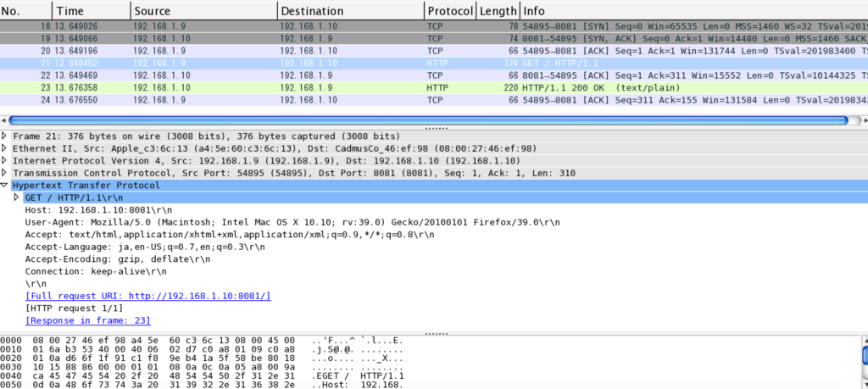Click length 220 in packet 23
Image resolution: width=868 pixels, height=389 pixels.
tap(510, 87)
